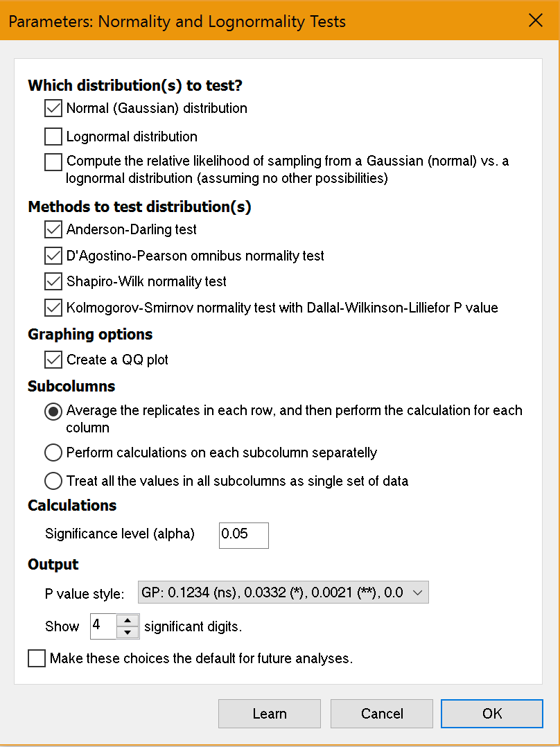Disable the Normal (Gaussian) distribution test

[53, 107]
